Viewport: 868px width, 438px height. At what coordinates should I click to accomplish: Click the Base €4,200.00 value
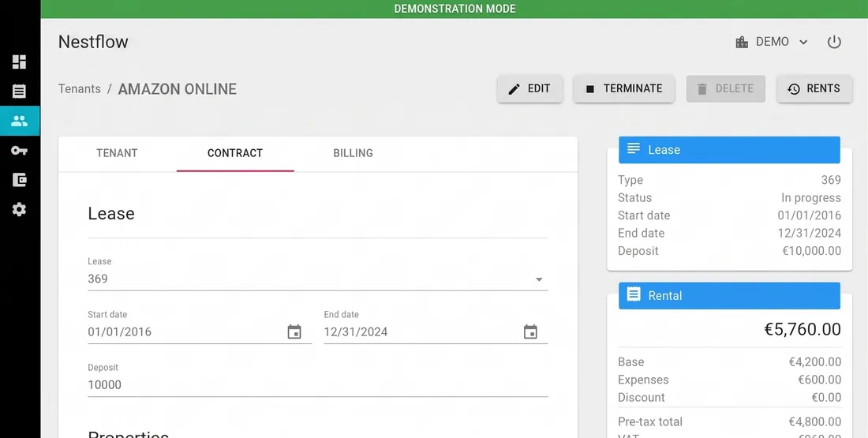click(815, 362)
